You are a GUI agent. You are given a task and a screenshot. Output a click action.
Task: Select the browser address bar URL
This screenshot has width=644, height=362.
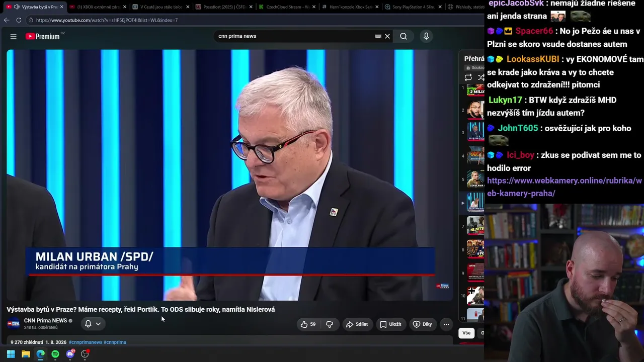click(107, 20)
